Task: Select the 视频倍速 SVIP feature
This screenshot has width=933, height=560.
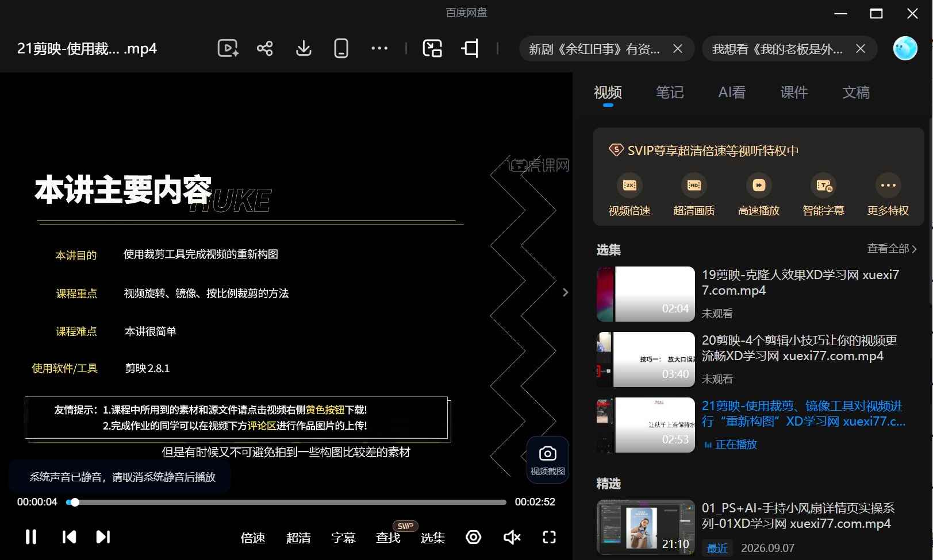Action: pos(629,195)
